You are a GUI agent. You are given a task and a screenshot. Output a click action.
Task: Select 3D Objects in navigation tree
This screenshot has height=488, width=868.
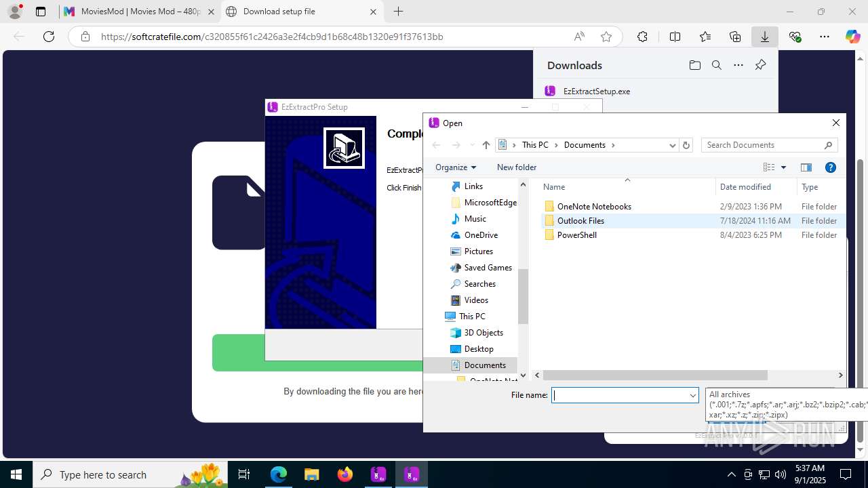[484, 333]
